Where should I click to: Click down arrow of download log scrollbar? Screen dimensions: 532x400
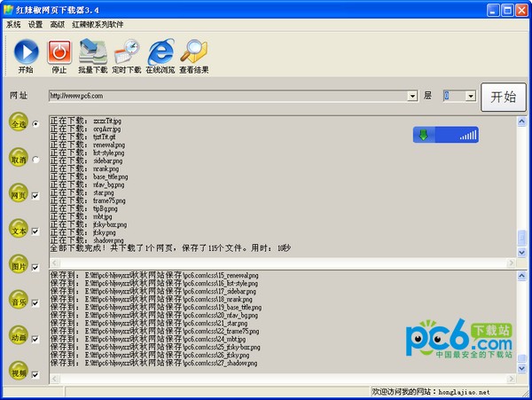(522, 252)
